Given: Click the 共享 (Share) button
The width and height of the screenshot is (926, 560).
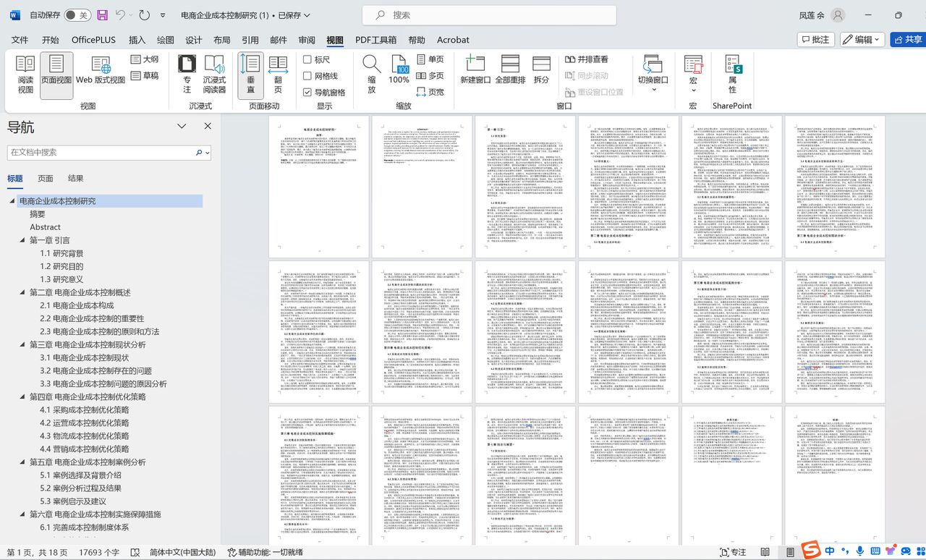Looking at the screenshot, I should point(907,40).
